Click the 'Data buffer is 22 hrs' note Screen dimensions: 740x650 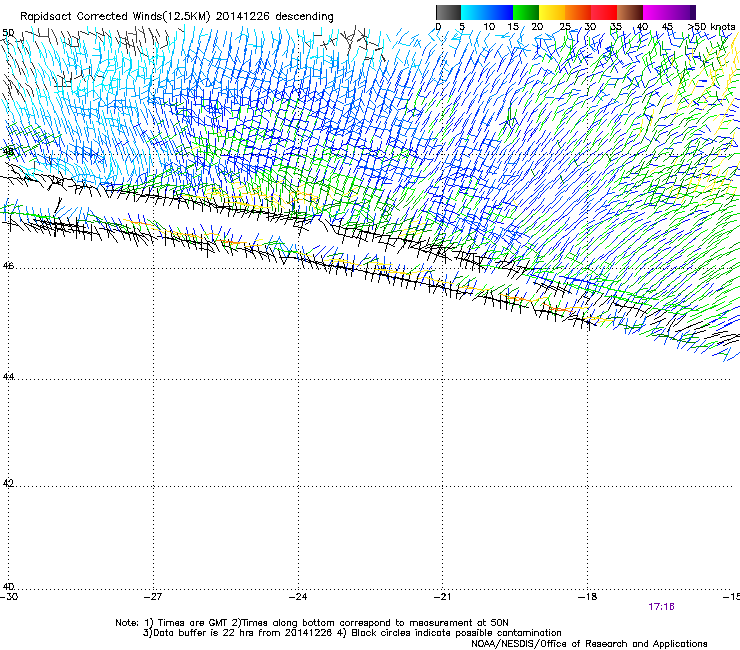pos(352,633)
